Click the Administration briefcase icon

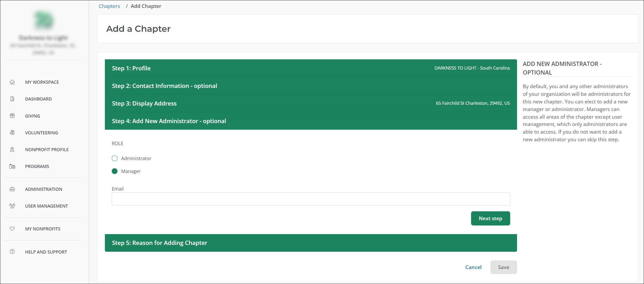12,189
